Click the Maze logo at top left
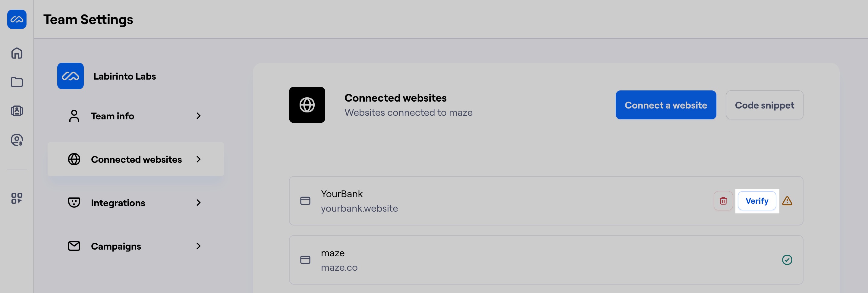This screenshot has height=293, width=868. pos(17,19)
